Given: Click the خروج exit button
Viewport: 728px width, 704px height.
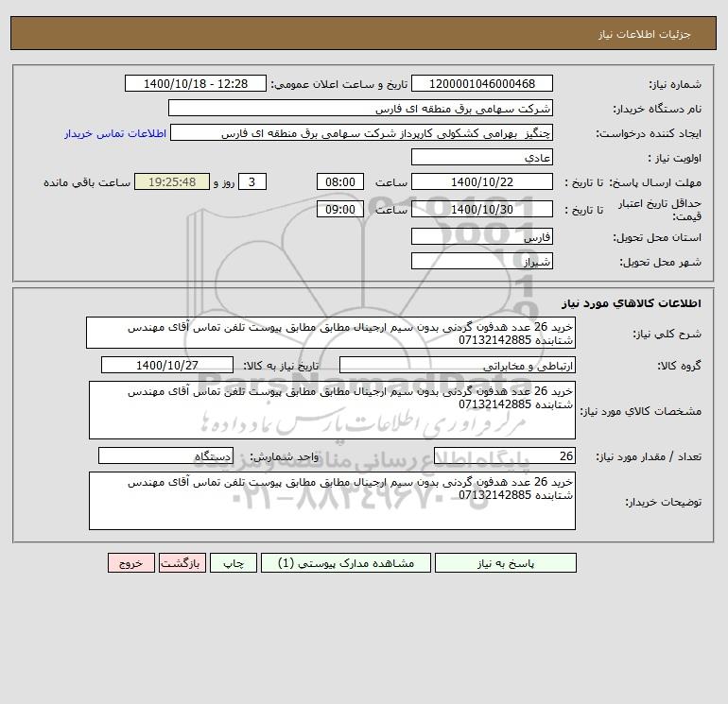Looking at the screenshot, I should [x=130, y=563].
